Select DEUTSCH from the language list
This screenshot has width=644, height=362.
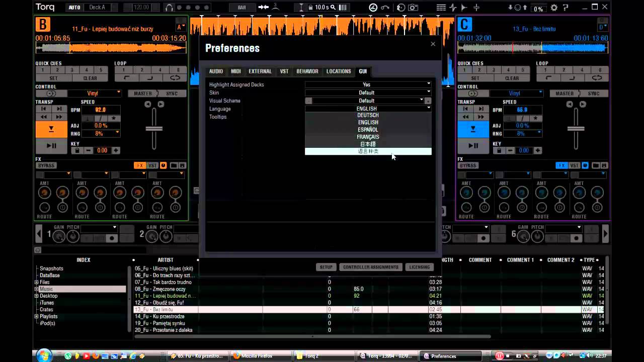[368, 115]
